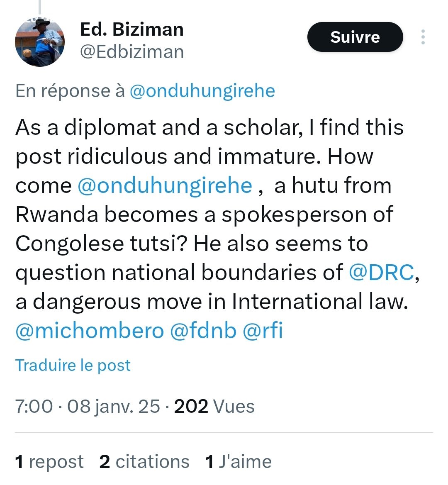448x485 pixels.
Task: Open the three-dot more options menu
Action: (x=423, y=37)
